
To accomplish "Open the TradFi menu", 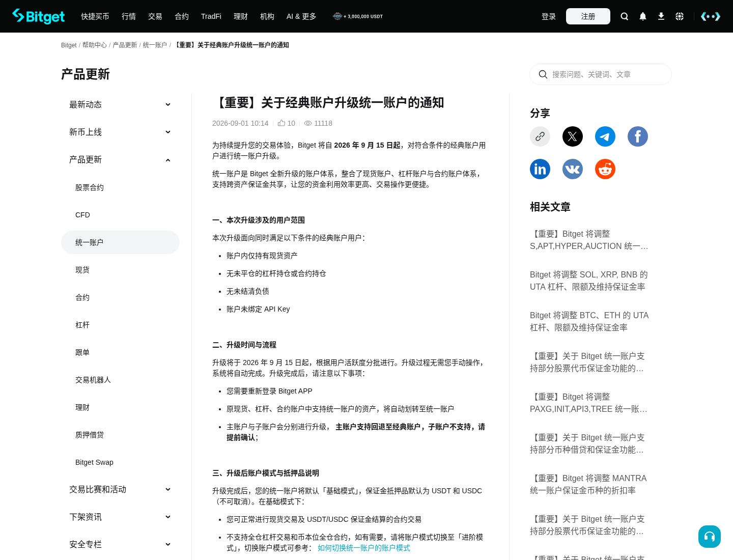I will coord(211,16).
